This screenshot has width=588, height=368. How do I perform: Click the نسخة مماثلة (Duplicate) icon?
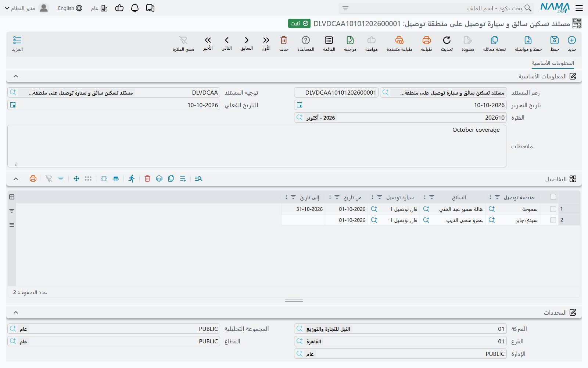coord(494,40)
